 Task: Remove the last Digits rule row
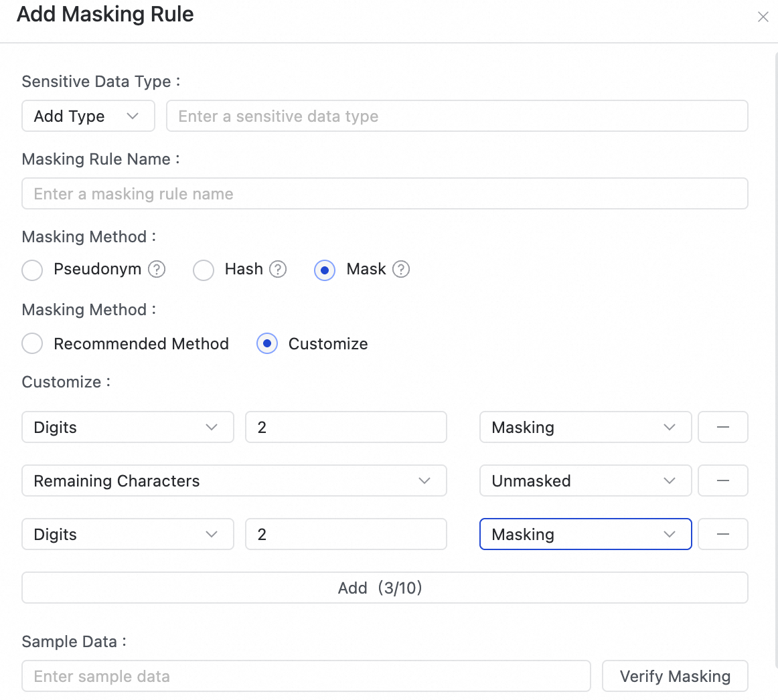point(722,534)
